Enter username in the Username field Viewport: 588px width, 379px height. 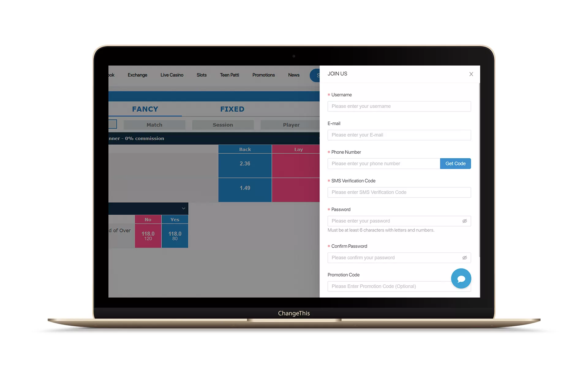(399, 106)
